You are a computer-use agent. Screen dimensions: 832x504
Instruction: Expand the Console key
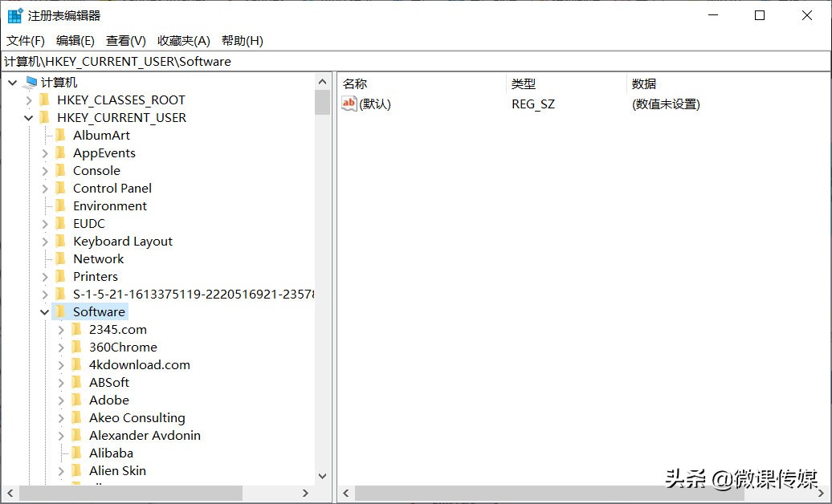pos(45,170)
